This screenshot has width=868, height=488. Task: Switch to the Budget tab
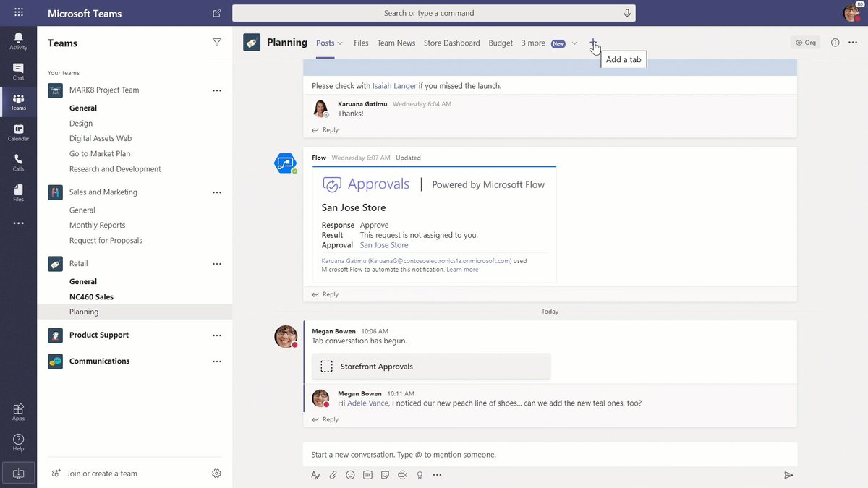point(501,43)
